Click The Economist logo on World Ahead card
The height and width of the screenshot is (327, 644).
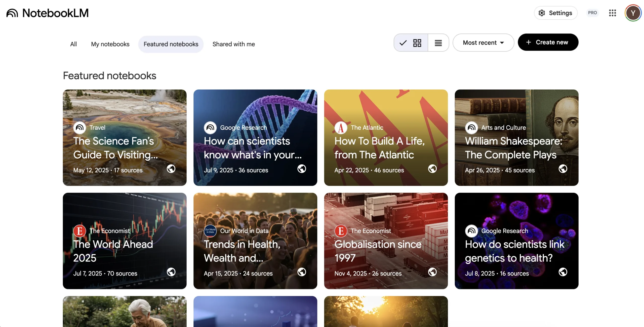[79, 231]
